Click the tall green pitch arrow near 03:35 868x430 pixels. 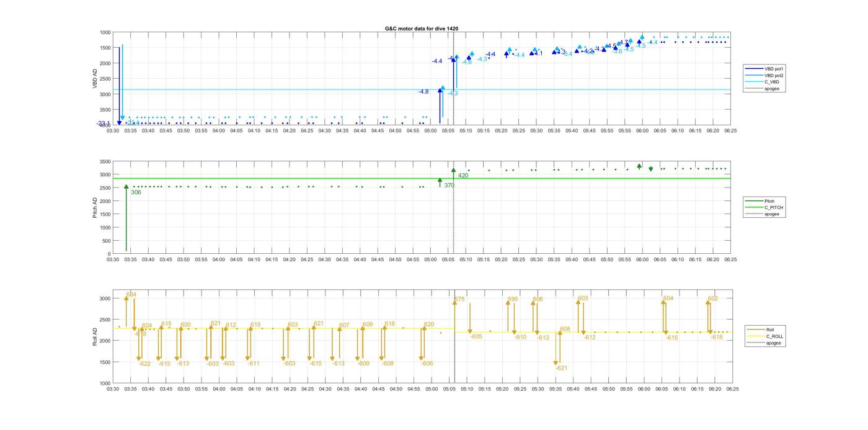(x=126, y=218)
